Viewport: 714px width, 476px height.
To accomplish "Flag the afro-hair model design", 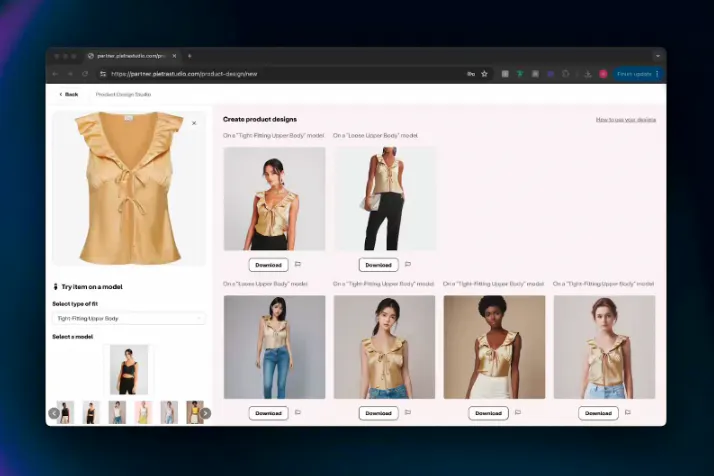I will (518, 412).
